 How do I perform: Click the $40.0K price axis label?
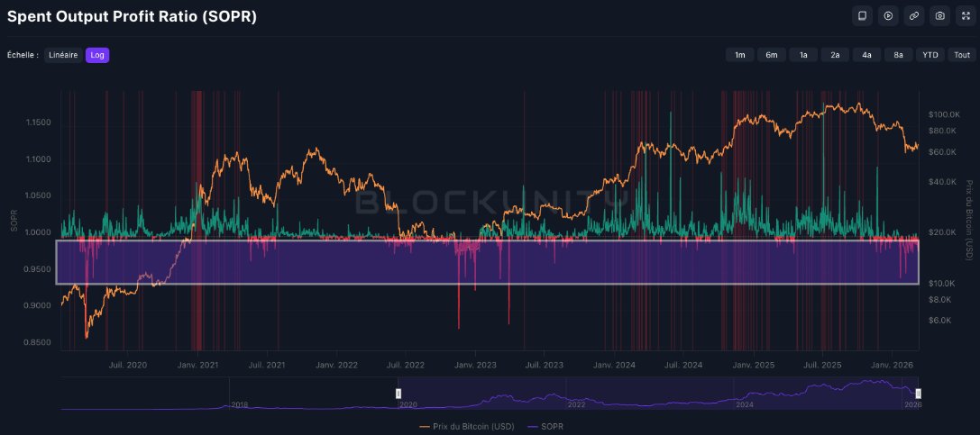(x=944, y=182)
